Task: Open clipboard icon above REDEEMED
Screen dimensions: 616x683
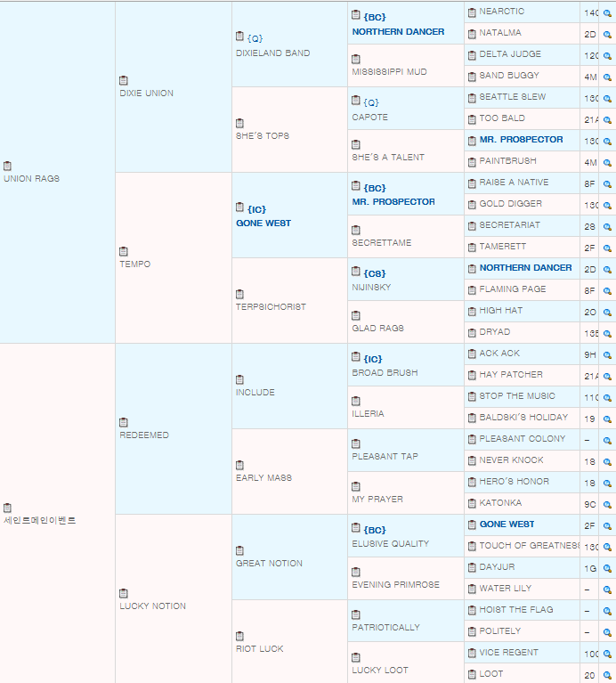Action: click(124, 422)
